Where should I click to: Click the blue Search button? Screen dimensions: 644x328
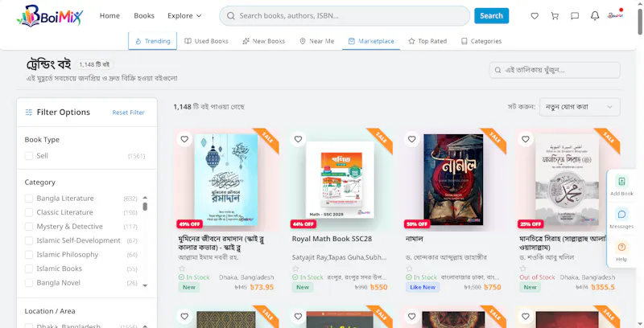click(x=491, y=16)
